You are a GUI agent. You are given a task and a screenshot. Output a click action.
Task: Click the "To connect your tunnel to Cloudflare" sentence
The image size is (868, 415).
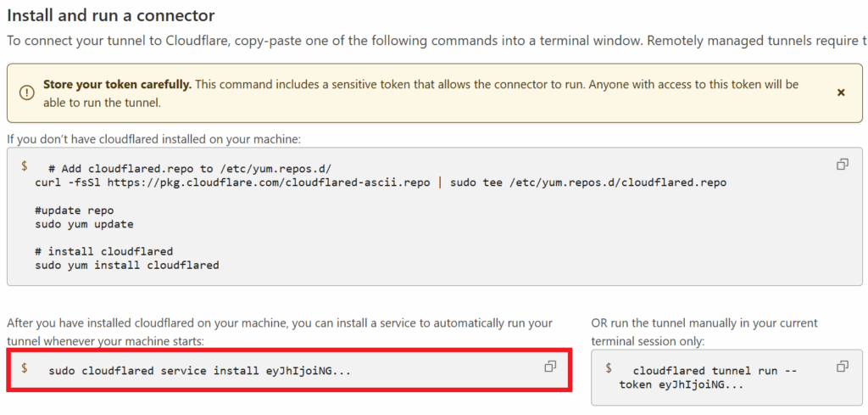click(x=437, y=41)
